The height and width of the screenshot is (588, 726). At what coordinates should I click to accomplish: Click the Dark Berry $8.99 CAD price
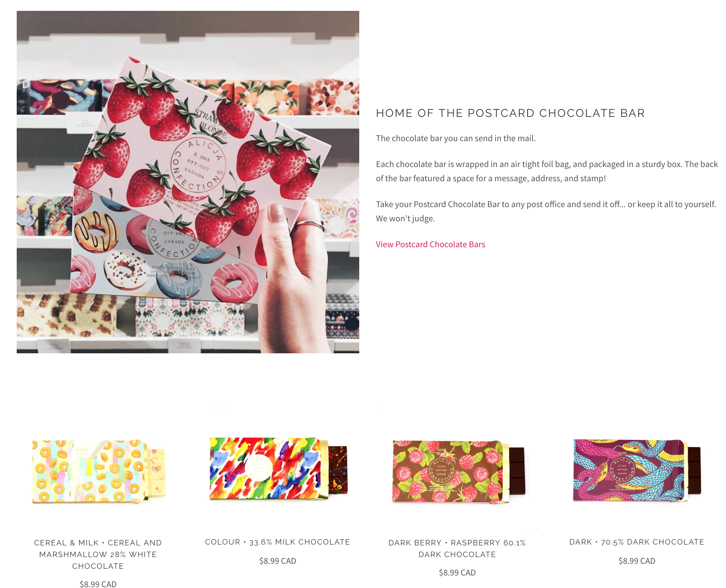pyautogui.click(x=457, y=573)
